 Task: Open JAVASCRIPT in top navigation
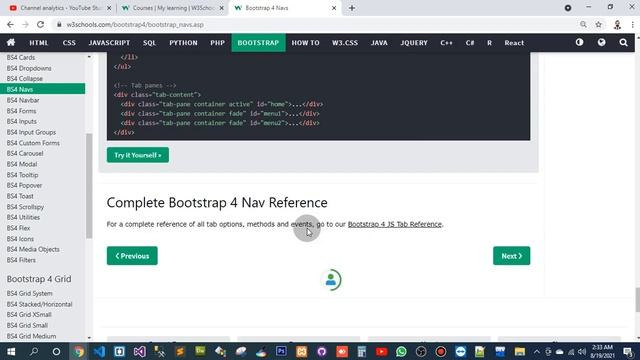(109, 42)
